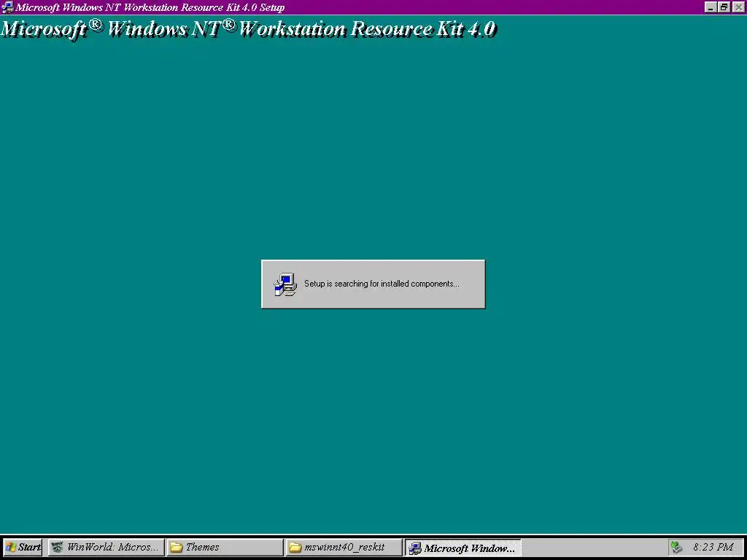Open the Themes folder taskbar button
The image size is (747, 560).
tap(225, 547)
